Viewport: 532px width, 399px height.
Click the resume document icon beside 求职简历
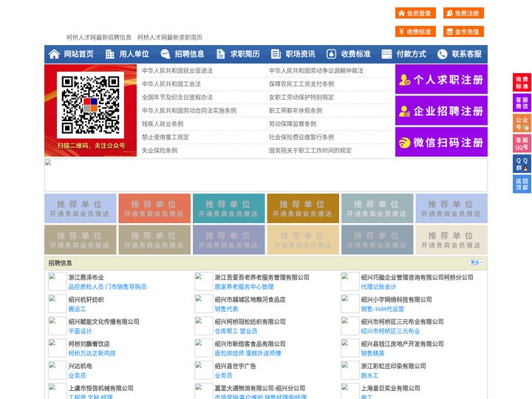(x=220, y=54)
